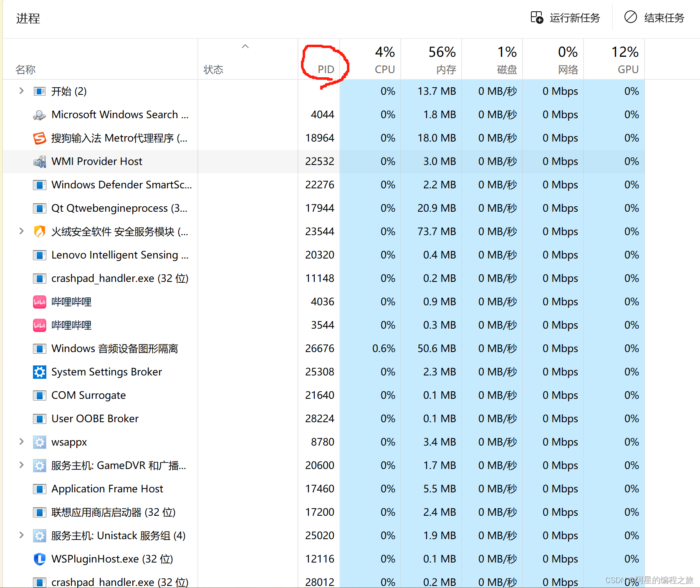Click the 联想应用商店启动器 icon
Screen dimensions: 700x588
point(39,512)
